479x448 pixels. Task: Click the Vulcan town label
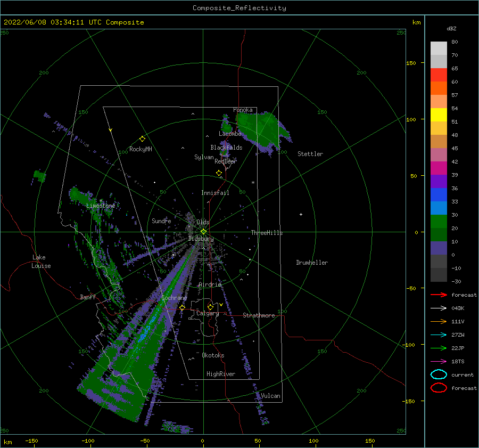(x=271, y=396)
